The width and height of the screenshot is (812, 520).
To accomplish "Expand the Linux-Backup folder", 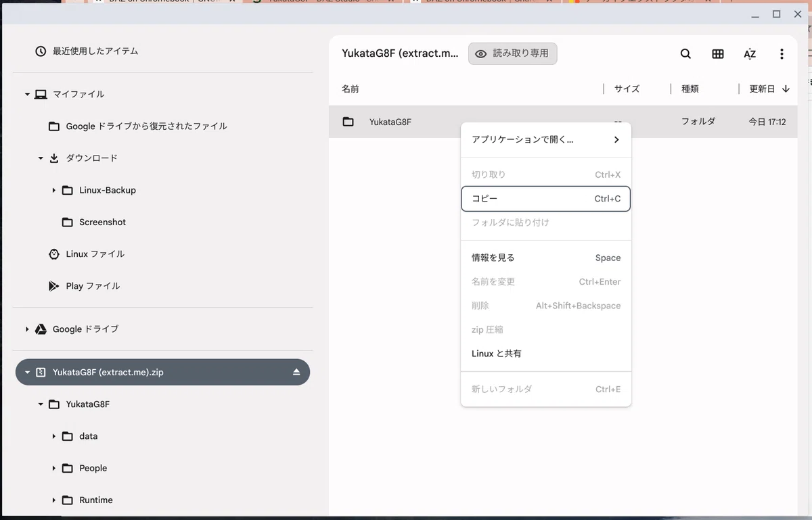I will click(x=53, y=191).
